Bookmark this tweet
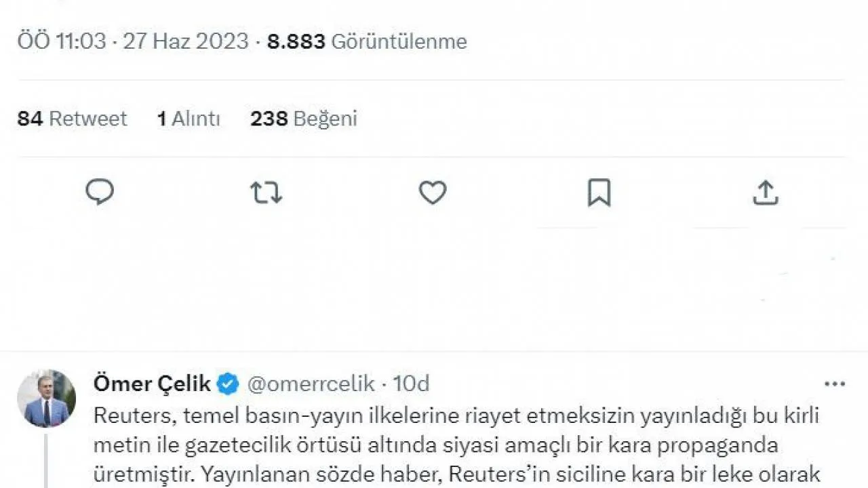This screenshot has height=488, width=868. pyautogui.click(x=599, y=192)
